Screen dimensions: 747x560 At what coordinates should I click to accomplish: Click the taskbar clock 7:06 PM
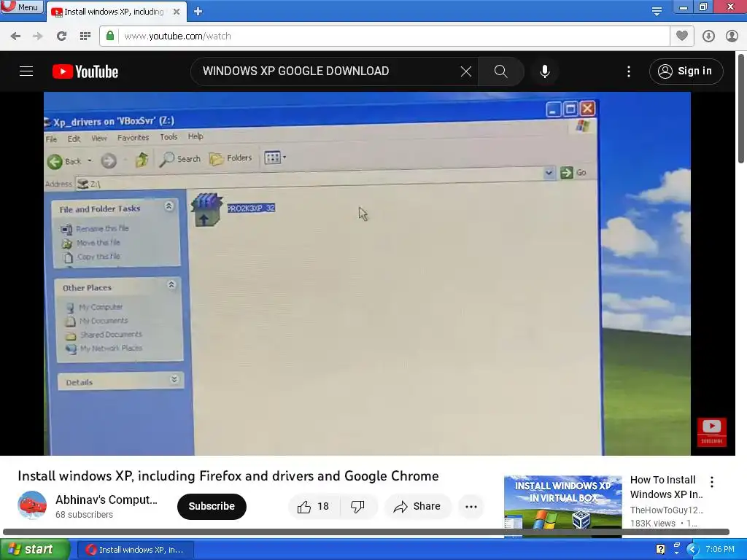coord(720,550)
